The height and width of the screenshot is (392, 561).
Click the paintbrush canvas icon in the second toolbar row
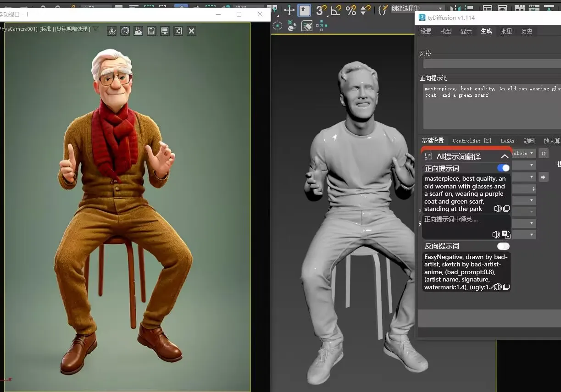point(307,26)
